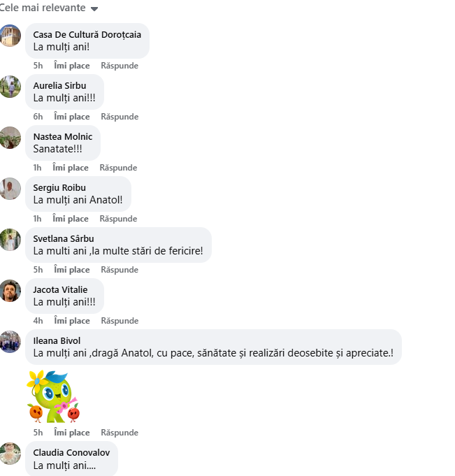Open the 6h timestamp on Aurelia's comment
The height and width of the screenshot is (476, 455).
click(38, 117)
